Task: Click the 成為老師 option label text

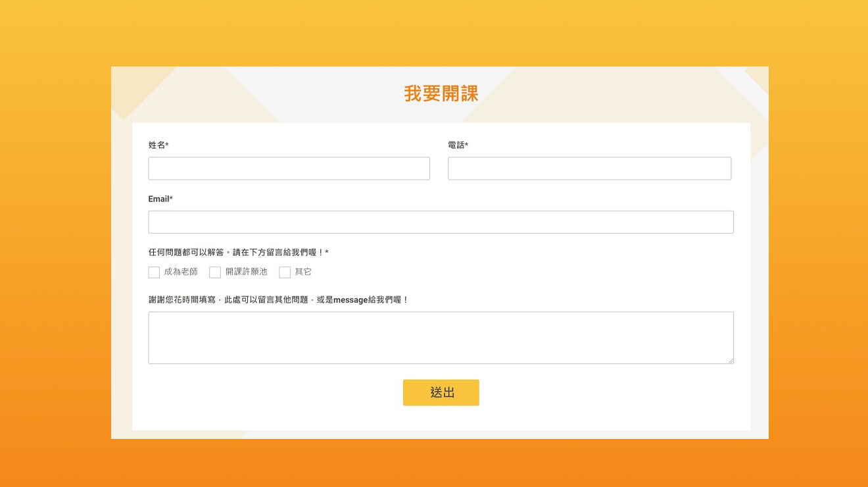Action: click(181, 272)
